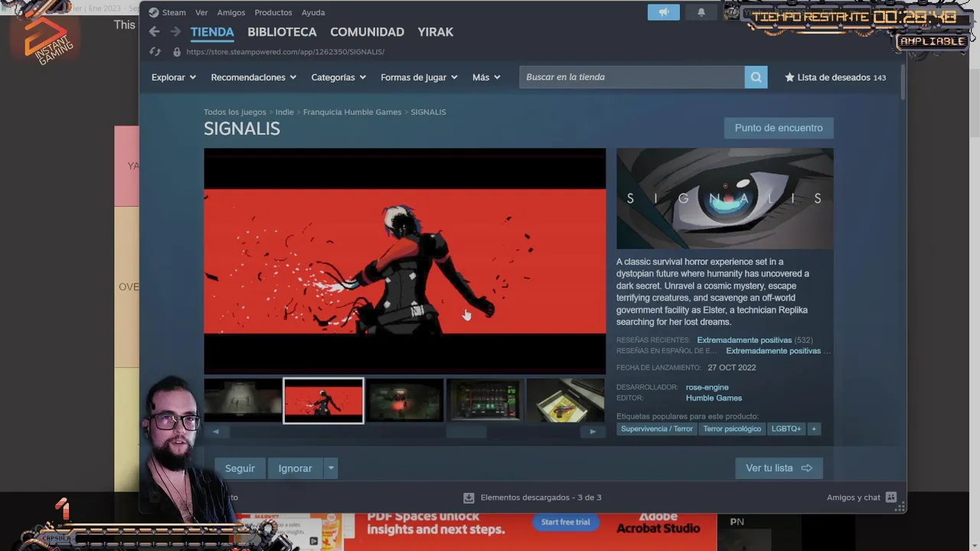The image size is (980, 551).
Task: Click the thumbnail strip scrollbar handle
Action: tap(466, 432)
